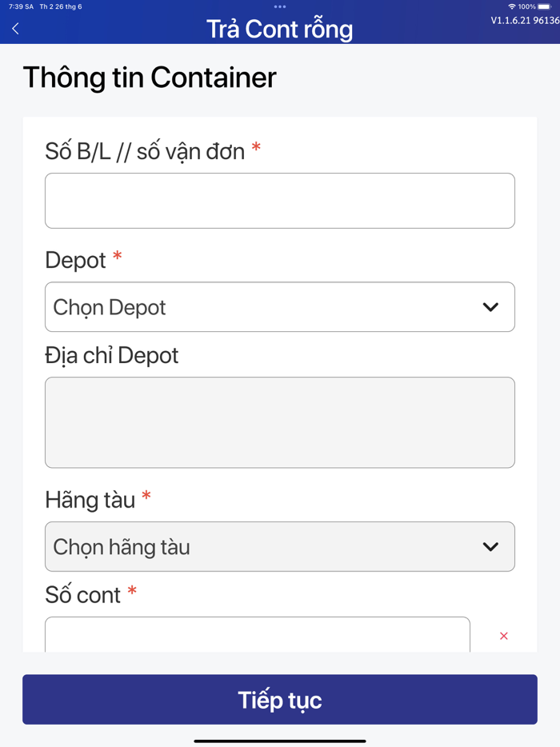This screenshot has height=747, width=560.
Task: Navigate back using the left arrow icon
Action: 14,27
